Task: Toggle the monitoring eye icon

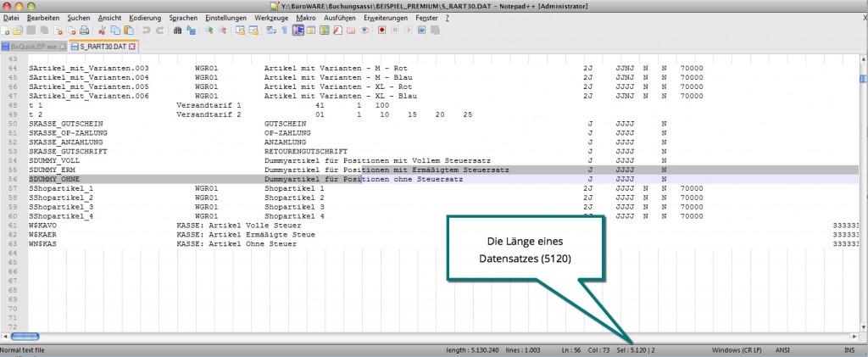Action: pos(364,31)
